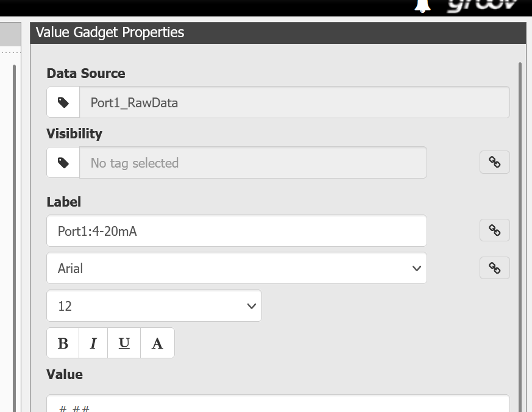Viewport: 532px width, 412px height.
Task: Toggle bold label formatting
Action: 63,343
